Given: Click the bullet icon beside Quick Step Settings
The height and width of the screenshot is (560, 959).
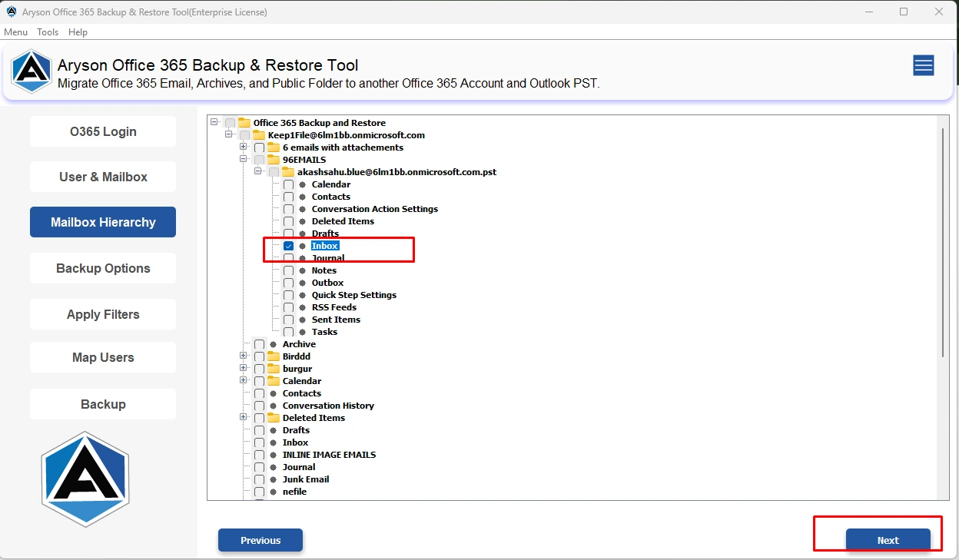Looking at the screenshot, I should pos(302,295).
